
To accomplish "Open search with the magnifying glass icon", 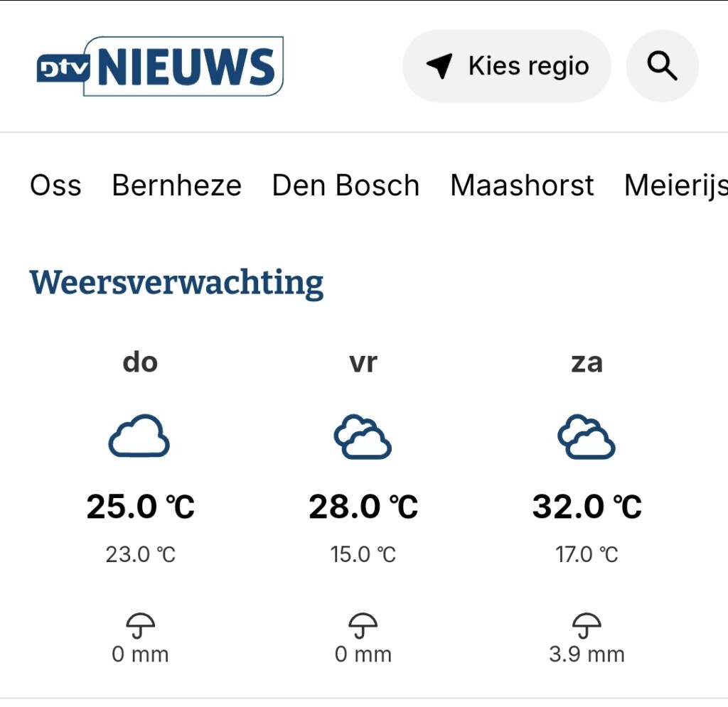I will click(662, 66).
